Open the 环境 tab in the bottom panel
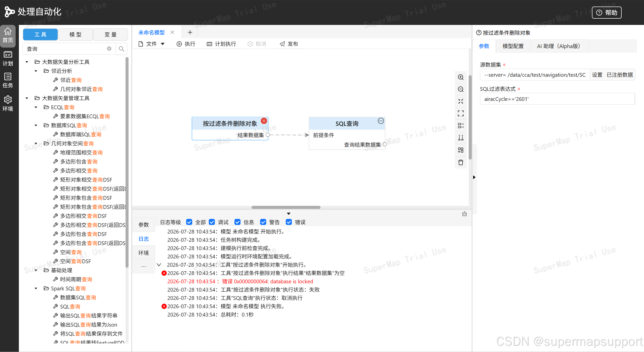 pos(144,253)
